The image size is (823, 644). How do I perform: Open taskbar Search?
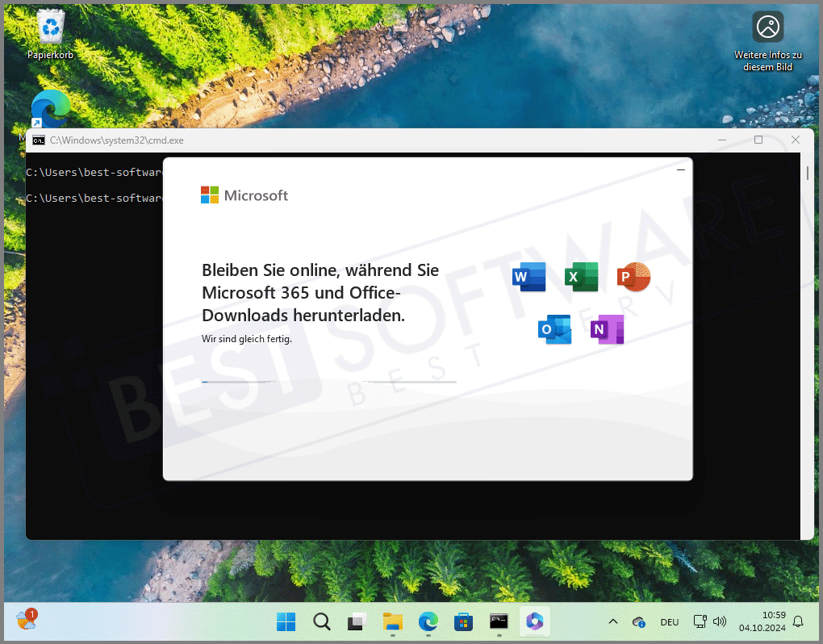click(x=322, y=622)
